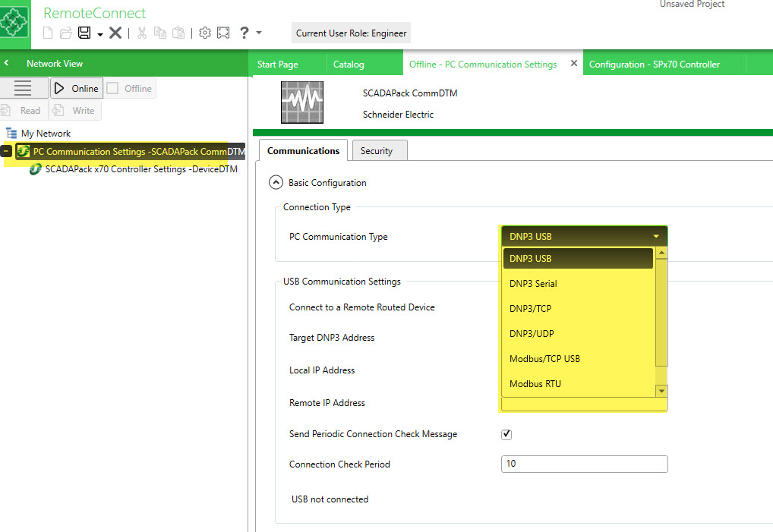This screenshot has height=532, width=773.
Task: Select Offline - PC Communication Settings tab
Action: point(483,65)
